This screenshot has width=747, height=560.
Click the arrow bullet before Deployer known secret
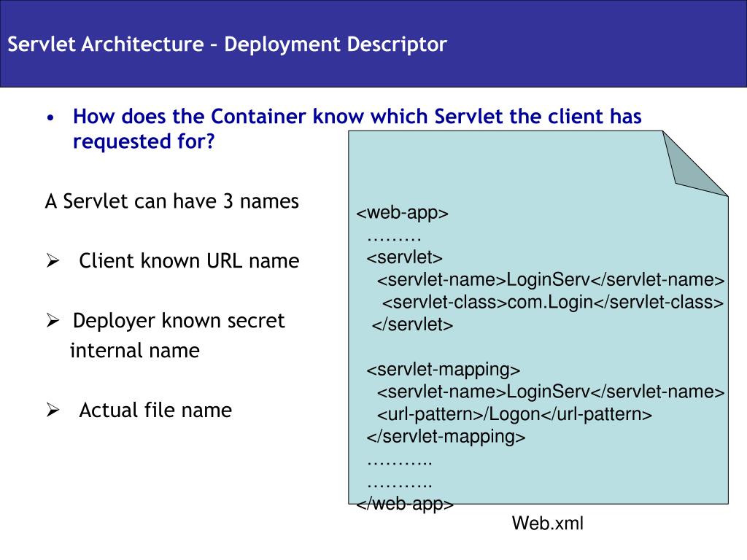pyautogui.click(x=53, y=321)
